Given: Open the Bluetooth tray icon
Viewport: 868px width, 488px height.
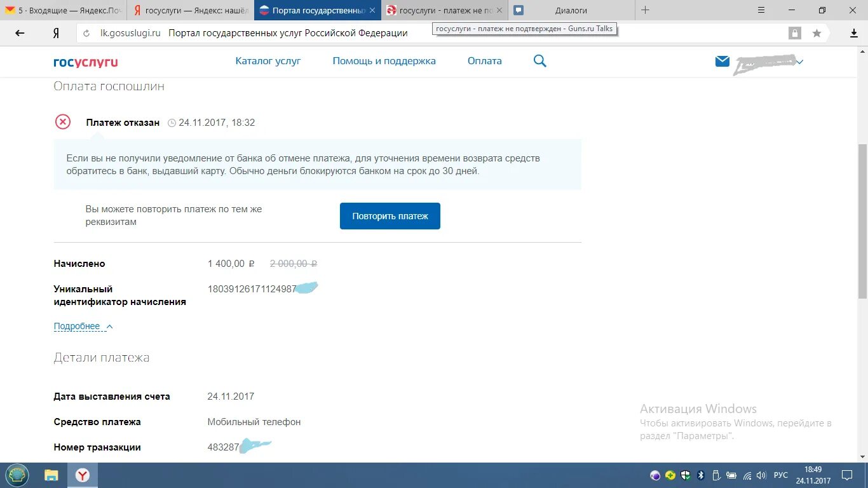Looking at the screenshot, I should tap(701, 475).
